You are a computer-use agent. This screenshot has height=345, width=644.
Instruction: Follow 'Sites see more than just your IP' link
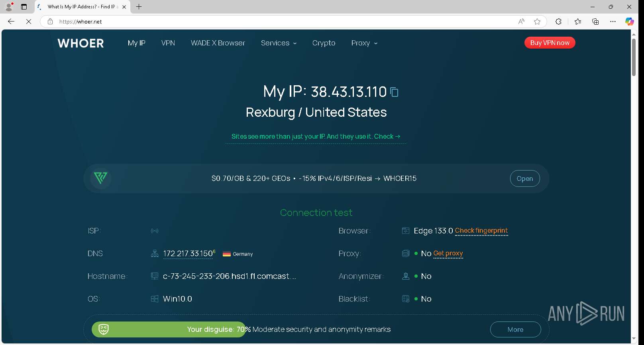pos(316,136)
